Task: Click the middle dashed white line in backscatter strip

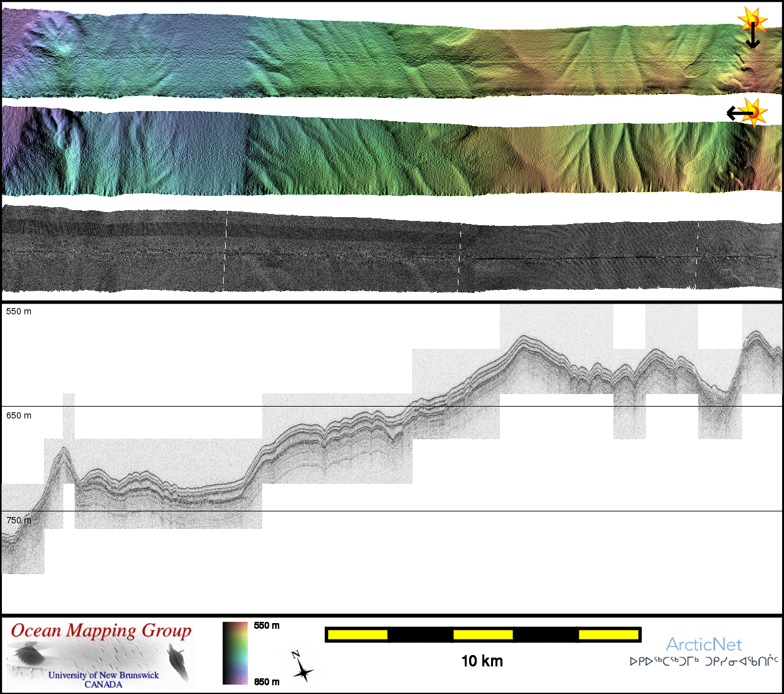Action: (460, 257)
